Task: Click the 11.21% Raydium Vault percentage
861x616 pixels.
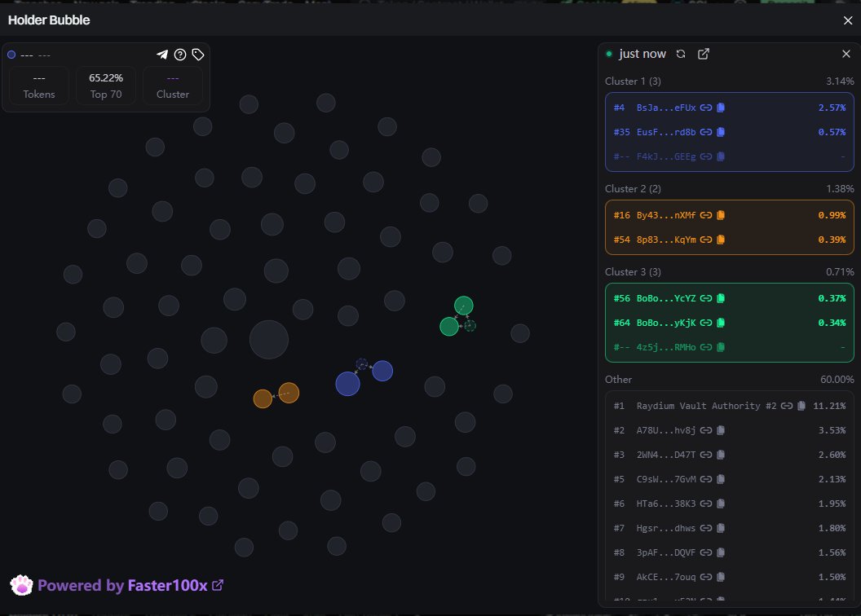Action: [829, 406]
